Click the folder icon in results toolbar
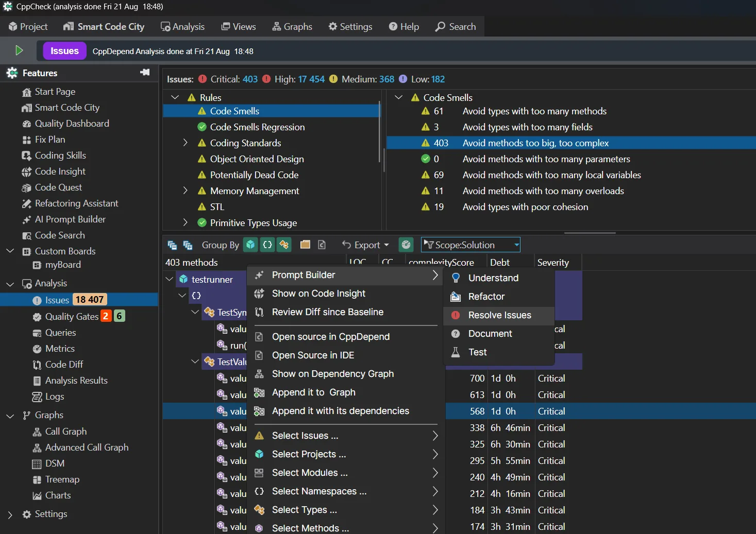756x534 pixels. 305,245
